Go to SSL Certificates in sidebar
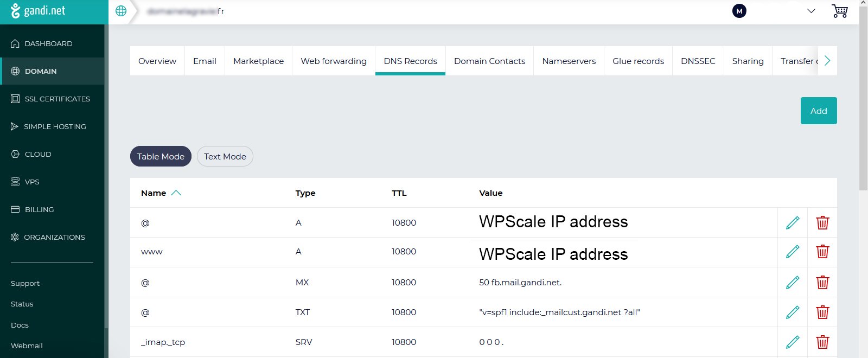The height and width of the screenshot is (358, 868). pos(57,99)
